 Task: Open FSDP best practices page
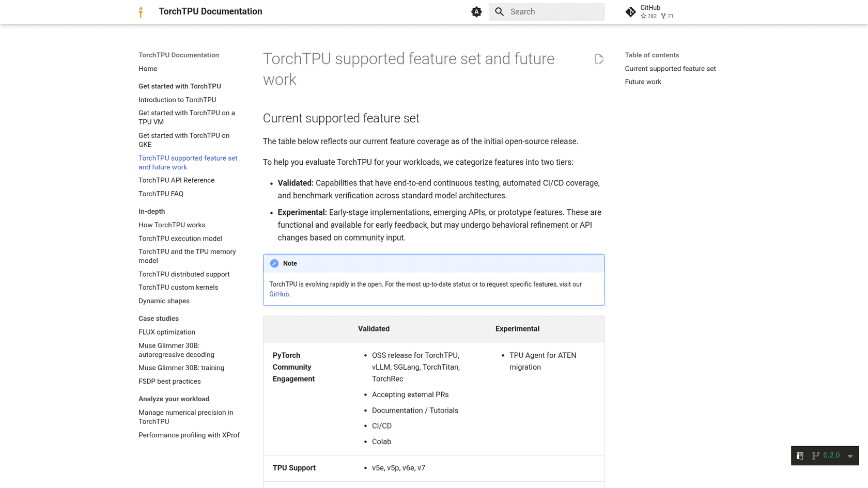pyautogui.click(x=169, y=381)
